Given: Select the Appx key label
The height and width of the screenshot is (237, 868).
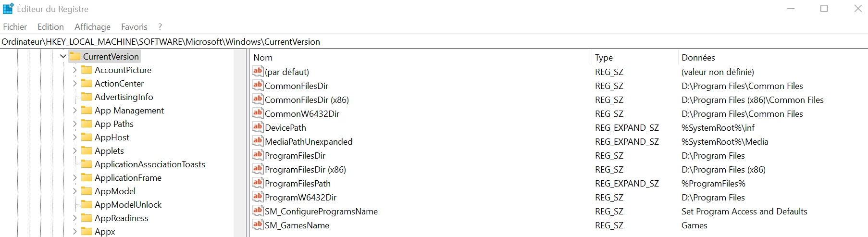Looking at the screenshot, I should coord(105,231).
